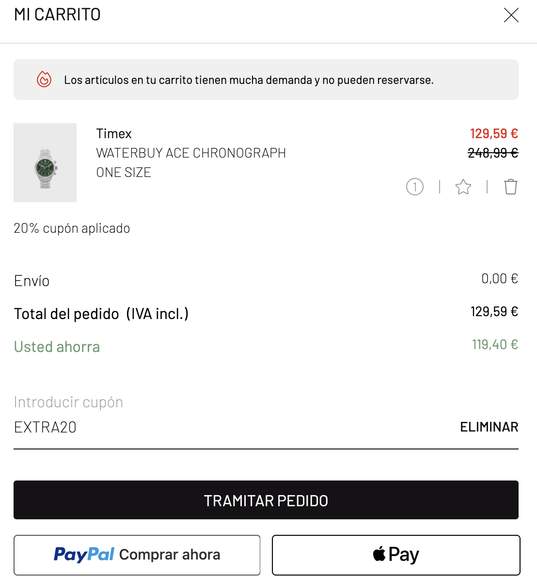Pay with PayPal Comprar ahora button
The width and height of the screenshot is (537, 577).
[137, 555]
